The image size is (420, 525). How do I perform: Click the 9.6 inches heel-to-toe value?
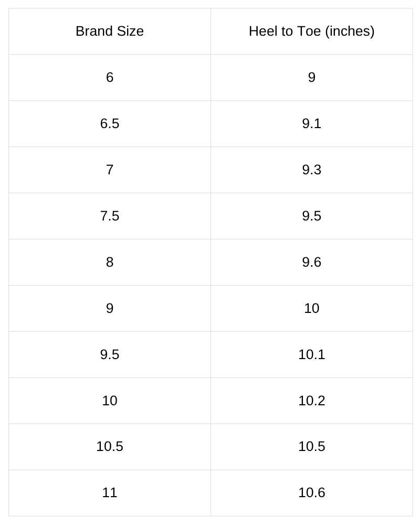[311, 262]
